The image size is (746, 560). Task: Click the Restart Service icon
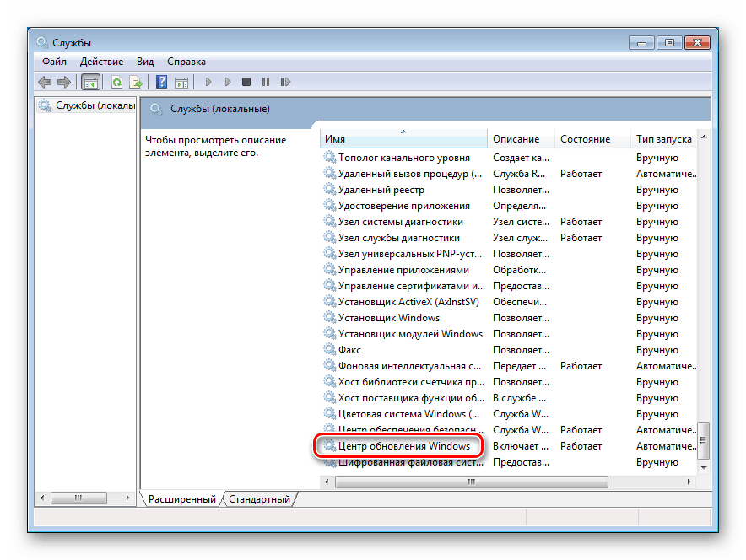click(285, 82)
